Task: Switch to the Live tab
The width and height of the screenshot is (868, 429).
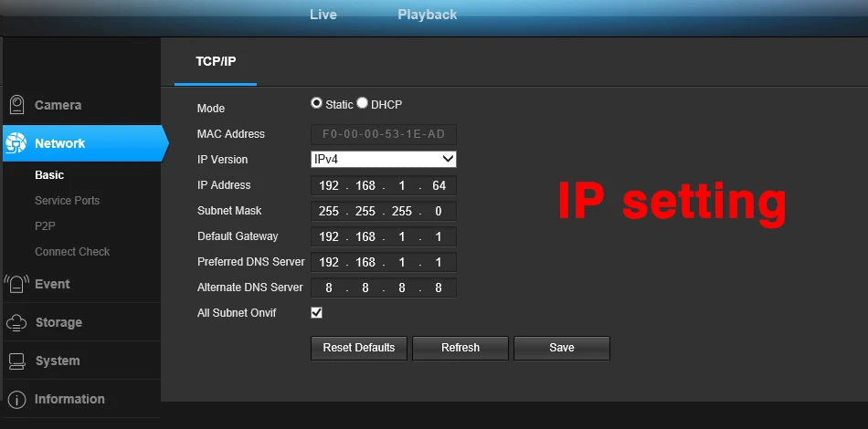Action: coord(323,15)
